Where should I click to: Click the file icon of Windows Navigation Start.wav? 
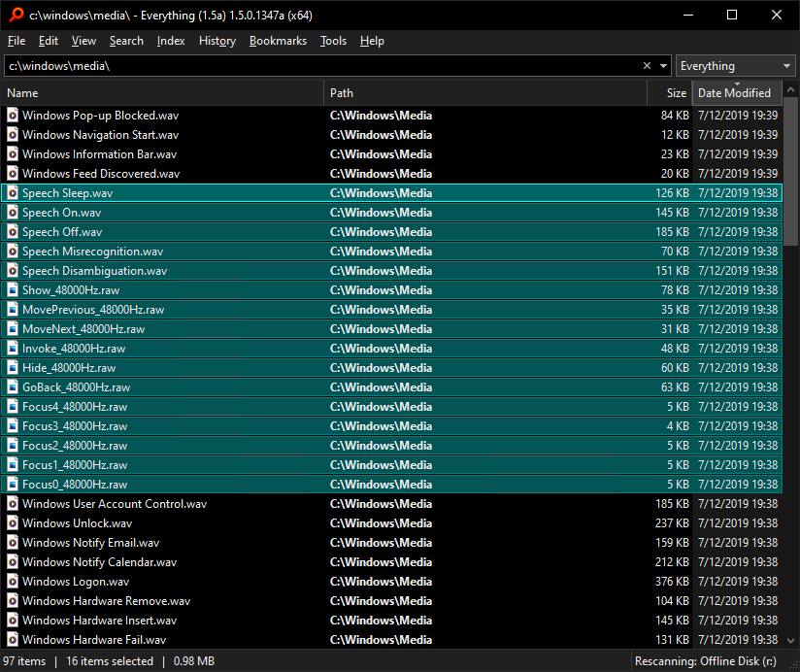[13, 135]
